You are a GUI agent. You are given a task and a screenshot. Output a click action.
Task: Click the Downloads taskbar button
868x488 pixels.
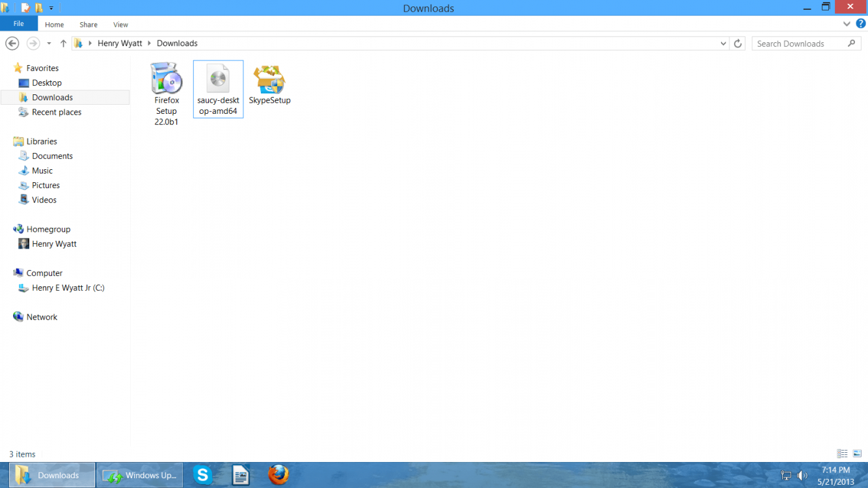coord(52,475)
